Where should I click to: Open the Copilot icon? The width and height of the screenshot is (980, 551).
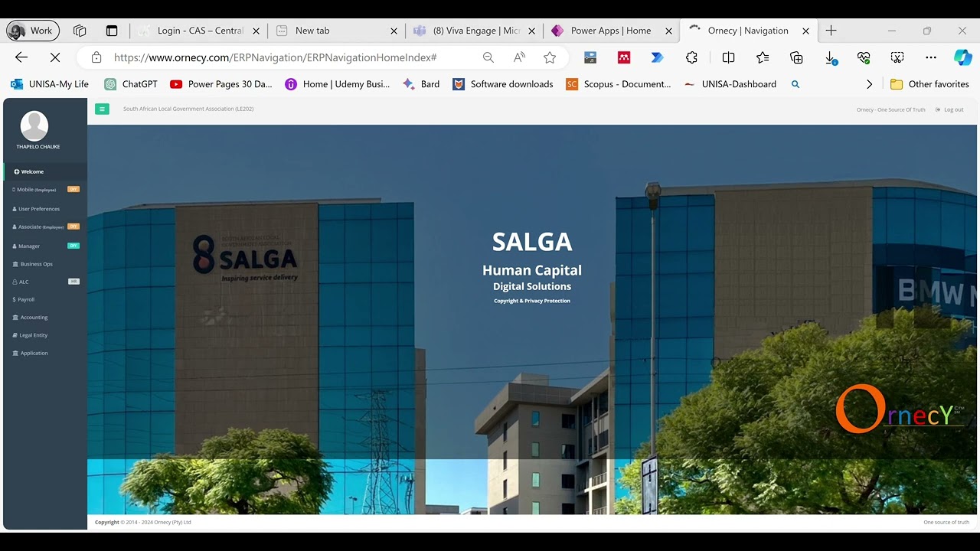[x=962, y=57]
